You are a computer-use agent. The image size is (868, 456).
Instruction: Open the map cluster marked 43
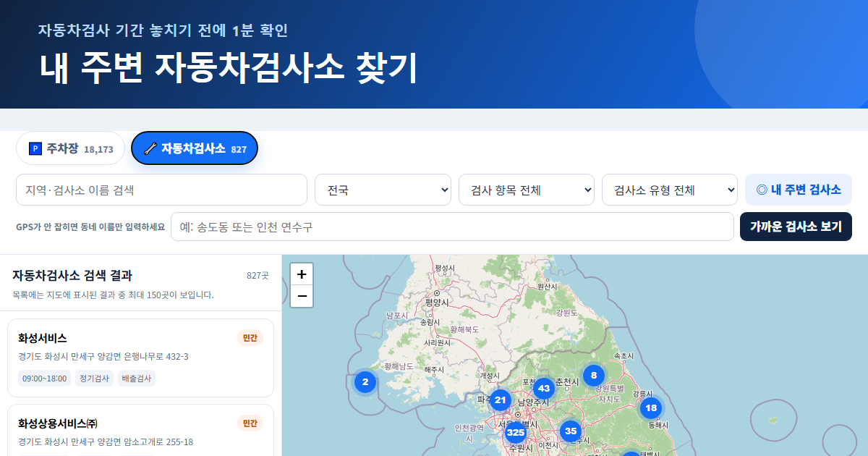(x=544, y=388)
